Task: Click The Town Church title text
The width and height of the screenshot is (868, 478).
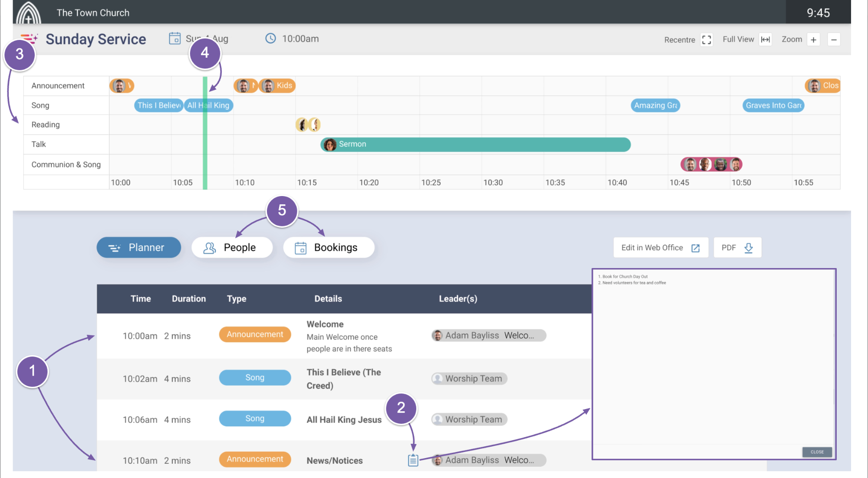Action: coord(93,13)
